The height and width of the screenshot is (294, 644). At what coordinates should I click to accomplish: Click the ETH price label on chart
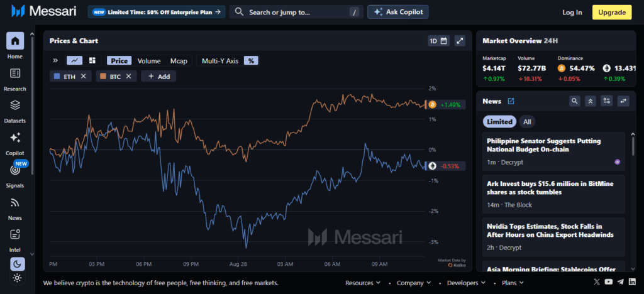point(446,166)
